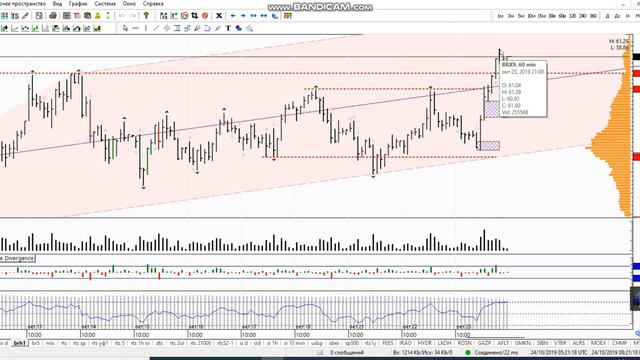640x360 pixels.
Task: Click the line chart style icon
Action: 15,28
